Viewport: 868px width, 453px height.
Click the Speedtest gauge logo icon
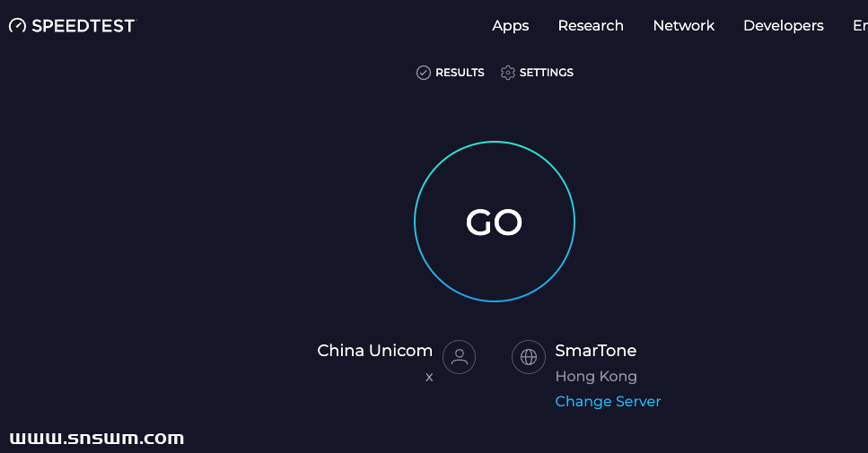(x=17, y=26)
